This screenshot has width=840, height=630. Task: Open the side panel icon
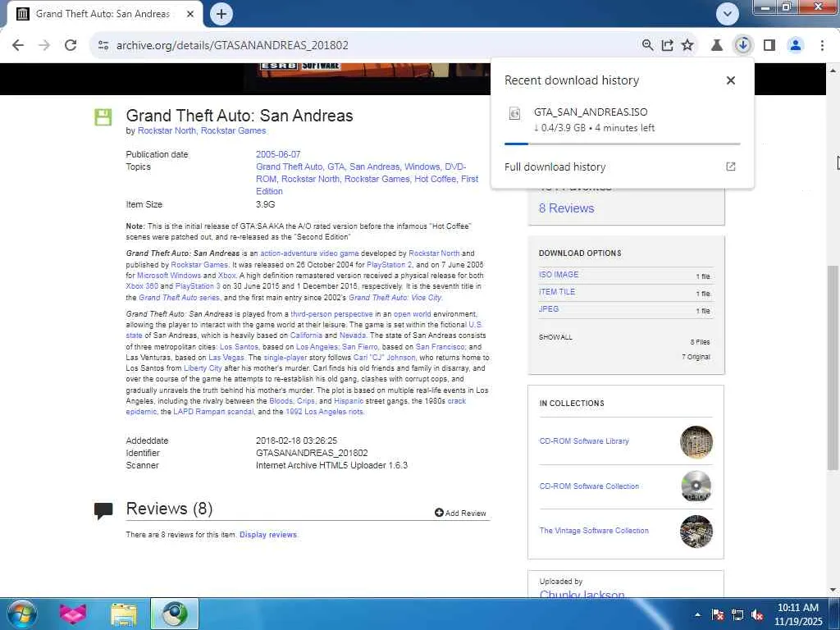(x=769, y=45)
